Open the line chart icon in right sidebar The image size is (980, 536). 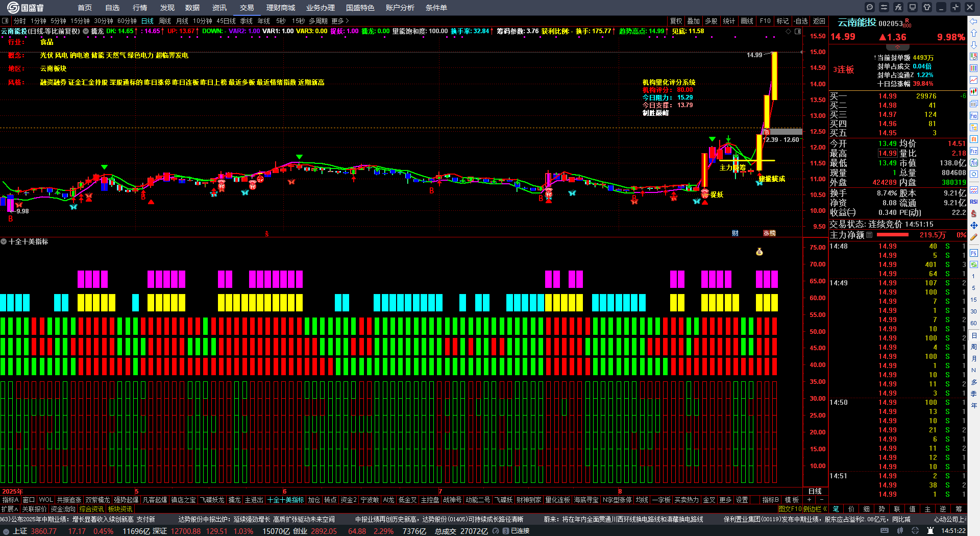coord(974,80)
